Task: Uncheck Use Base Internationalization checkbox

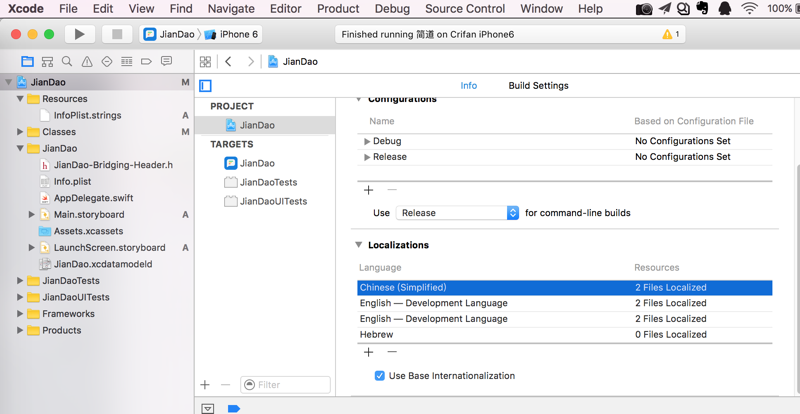Action: tap(380, 376)
